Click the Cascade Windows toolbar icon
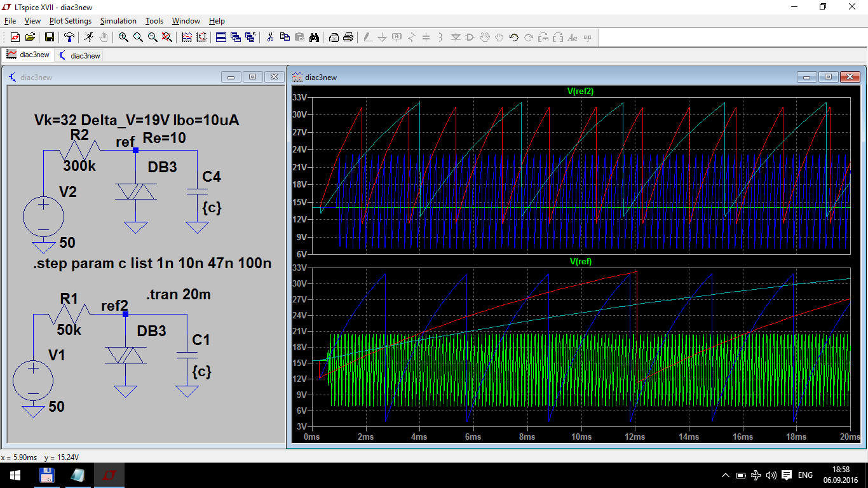 [x=236, y=37]
